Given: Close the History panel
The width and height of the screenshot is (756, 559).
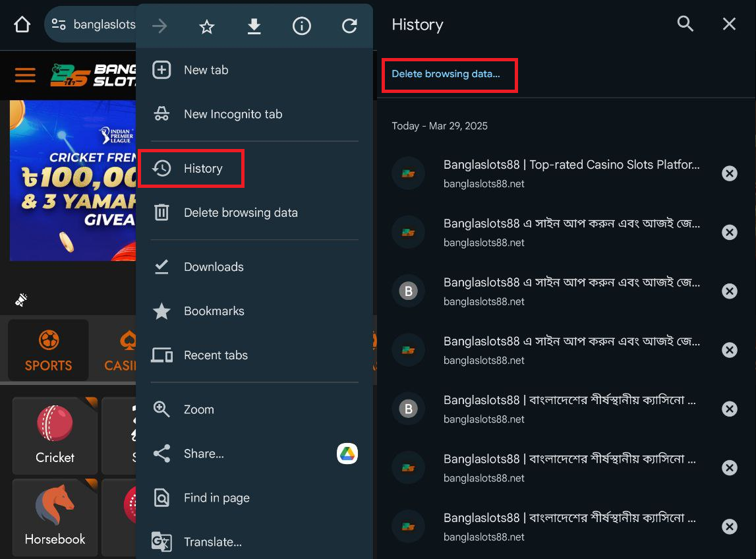Looking at the screenshot, I should (729, 24).
